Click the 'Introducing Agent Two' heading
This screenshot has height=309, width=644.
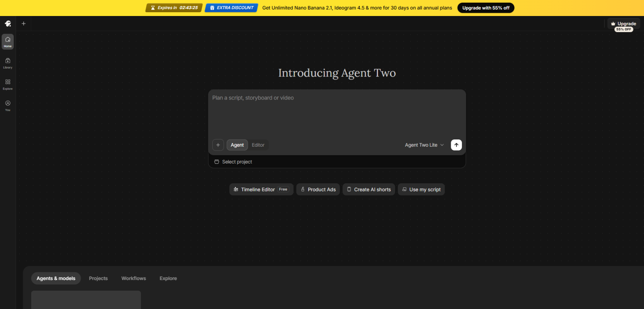(x=337, y=73)
